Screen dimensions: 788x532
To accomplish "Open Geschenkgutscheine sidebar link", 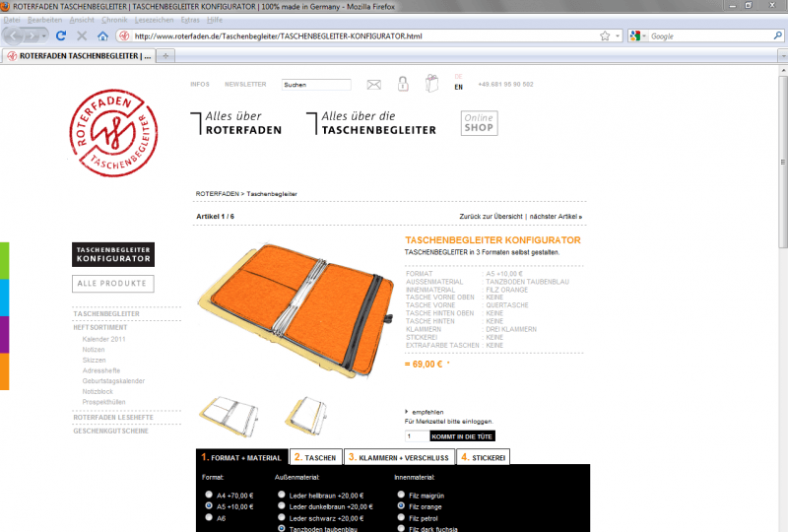I will click(x=111, y=431).
